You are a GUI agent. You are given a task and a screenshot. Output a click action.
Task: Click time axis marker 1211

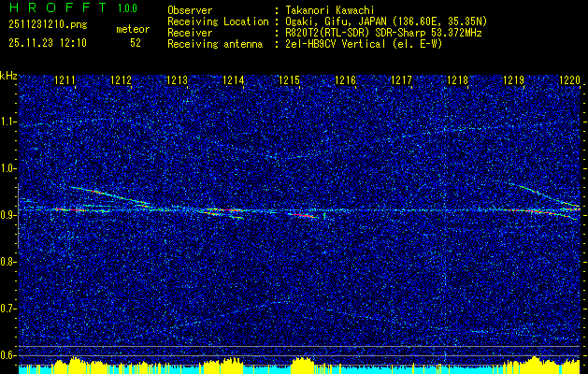(65, 79)
